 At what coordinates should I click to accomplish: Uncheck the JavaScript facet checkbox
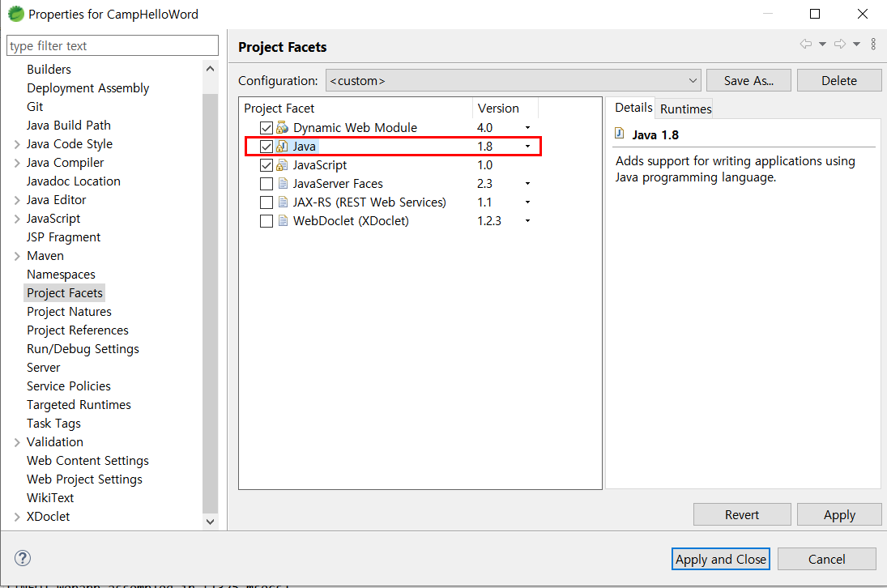coord(267,165)
